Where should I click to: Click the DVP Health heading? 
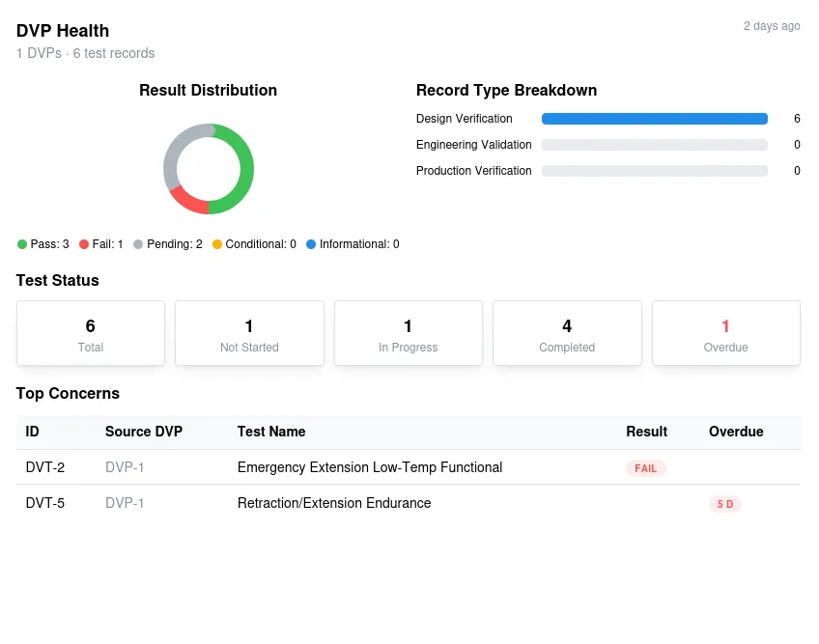point(63,31)
